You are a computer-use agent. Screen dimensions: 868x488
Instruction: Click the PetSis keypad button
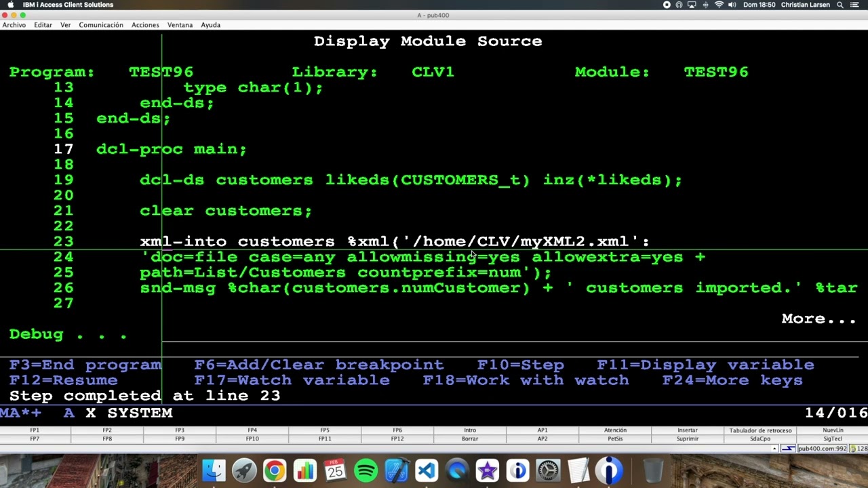click(x=615, y=439)
